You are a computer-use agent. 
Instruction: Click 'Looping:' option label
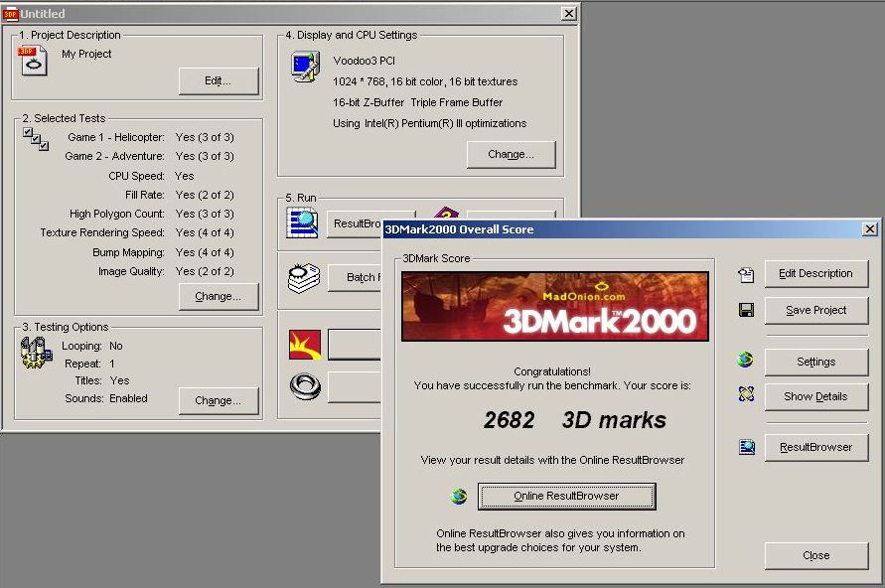[x=81, y=346]
